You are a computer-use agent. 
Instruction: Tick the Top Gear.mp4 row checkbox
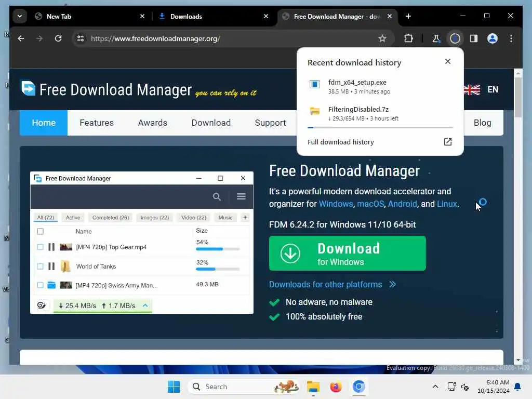pyautogui.click(x=41, y=247)
